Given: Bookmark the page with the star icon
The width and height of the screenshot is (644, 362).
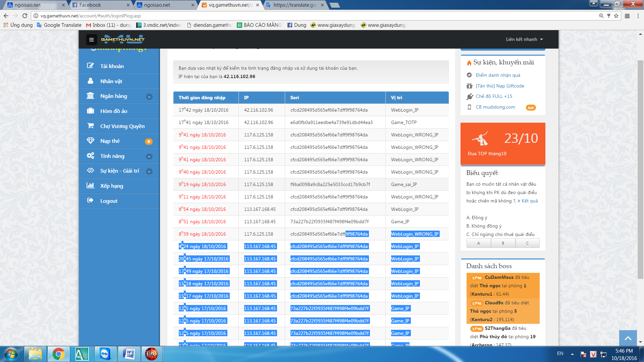Looking at the screenshot, I should (x=616, y=16).
